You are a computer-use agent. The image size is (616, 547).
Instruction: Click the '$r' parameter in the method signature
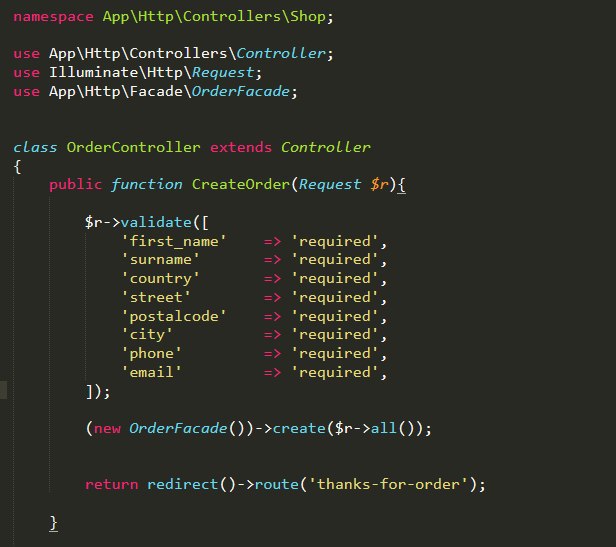[380, 184]
